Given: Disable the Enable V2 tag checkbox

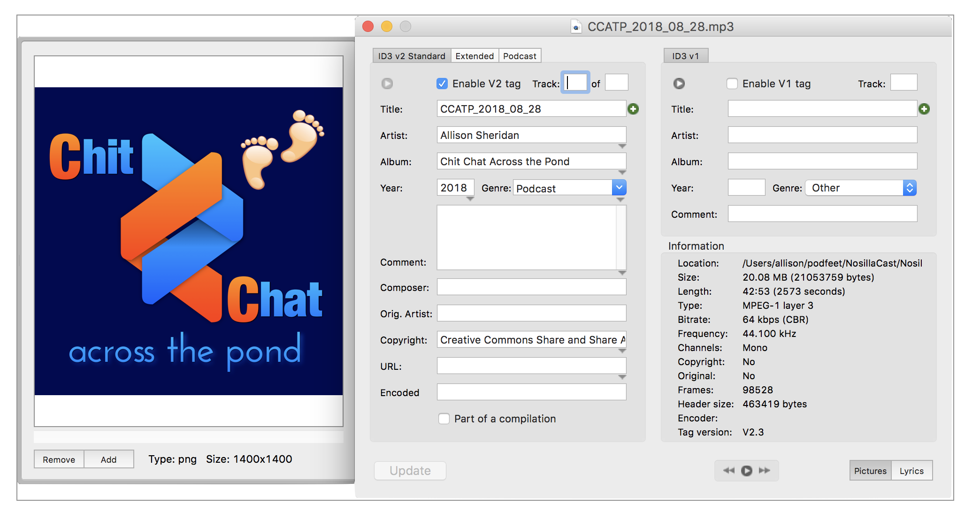Looking at the screenshot, I should [442, 84].
